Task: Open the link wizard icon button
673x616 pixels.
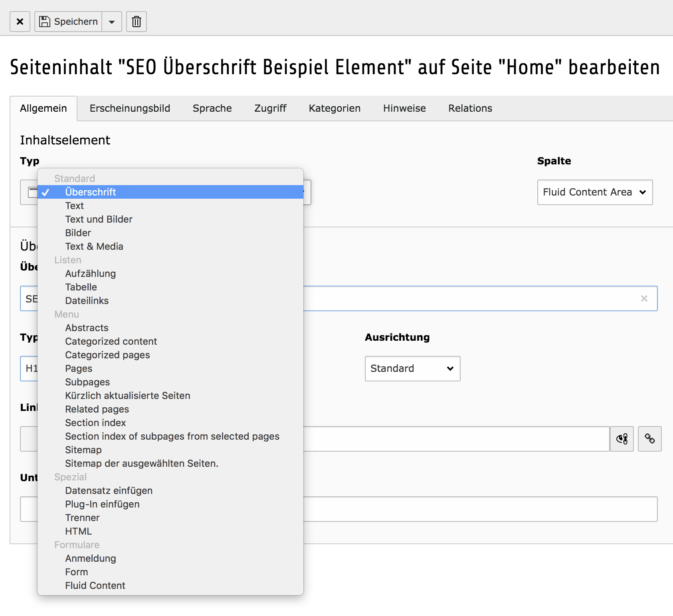Action: [622, 439]
